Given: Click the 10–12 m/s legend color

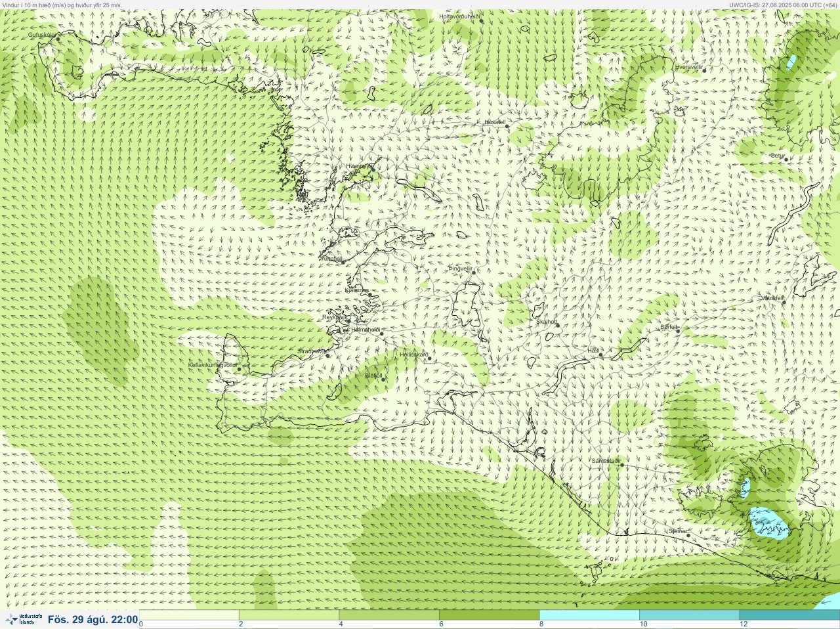Looking at the screenshot, I should [x=689, y=615].
